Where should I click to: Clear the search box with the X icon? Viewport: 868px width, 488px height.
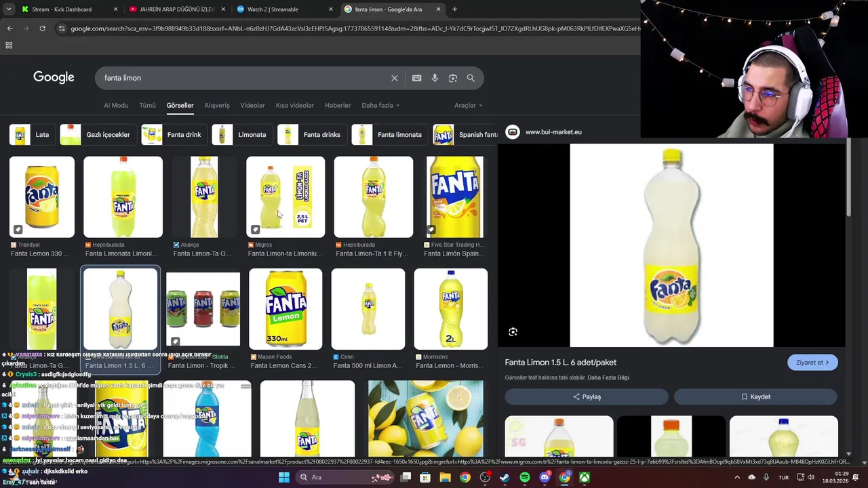pos(394,78)
